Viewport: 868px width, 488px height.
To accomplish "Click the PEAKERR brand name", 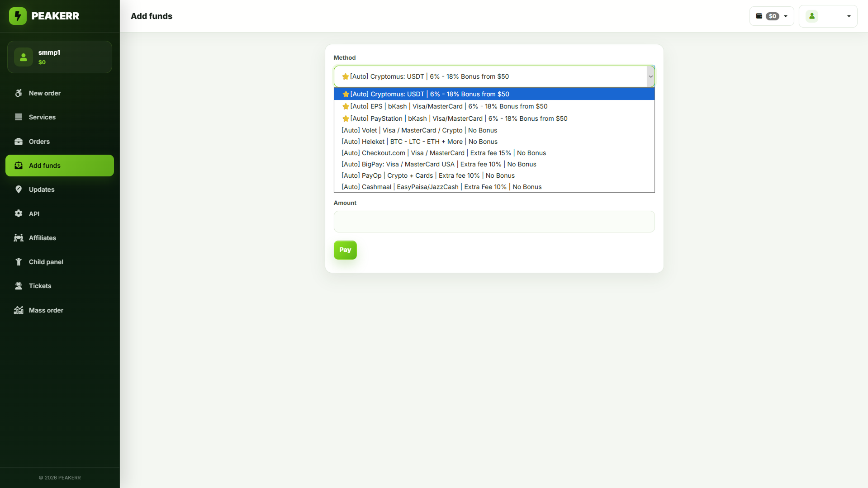I will click(x=55, y=16).
